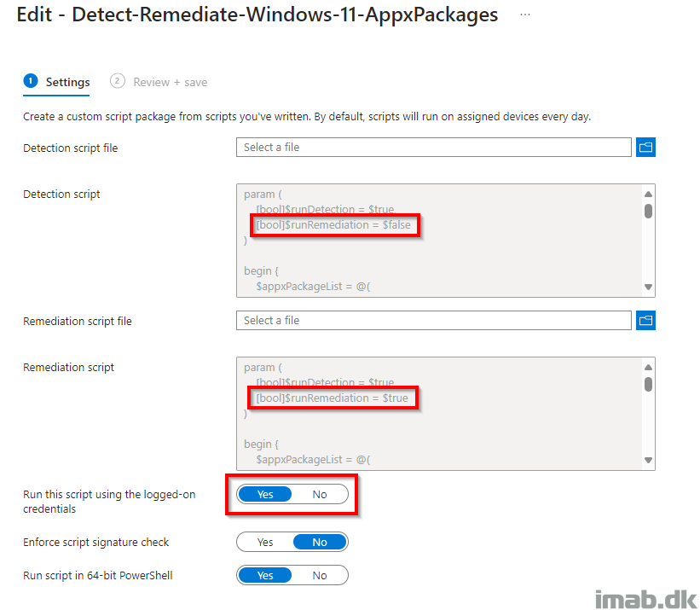The height and width of the screenshot is (610, 700).
Task: Click inside the Remediation script text area
Action: (x=440, y=414)
